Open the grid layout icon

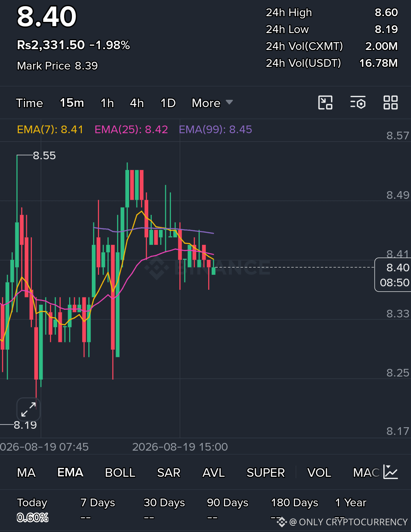tap(391, 102)
